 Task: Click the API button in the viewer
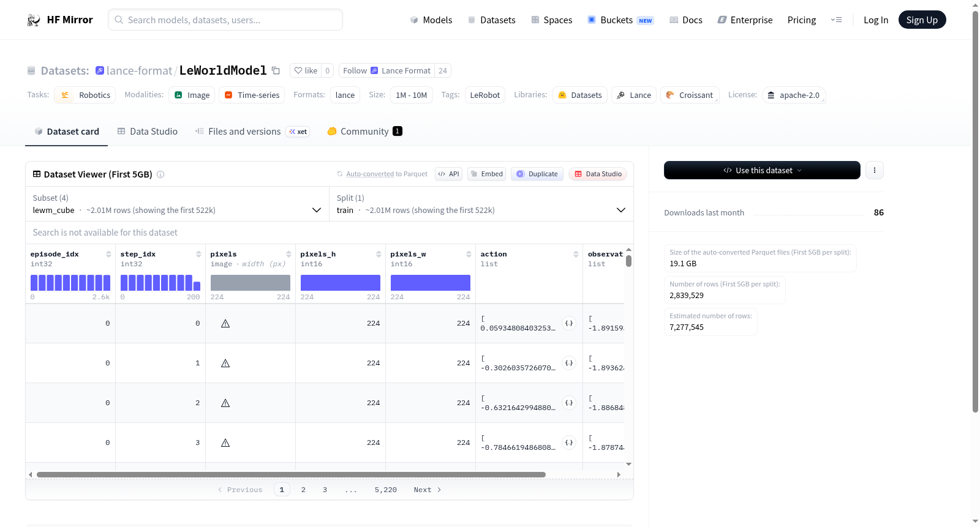point(448,174)
